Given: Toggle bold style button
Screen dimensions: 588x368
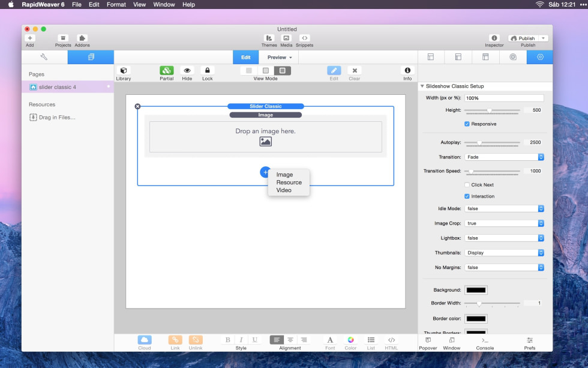Looking at the screenshot, I should (x=227, y=340).
